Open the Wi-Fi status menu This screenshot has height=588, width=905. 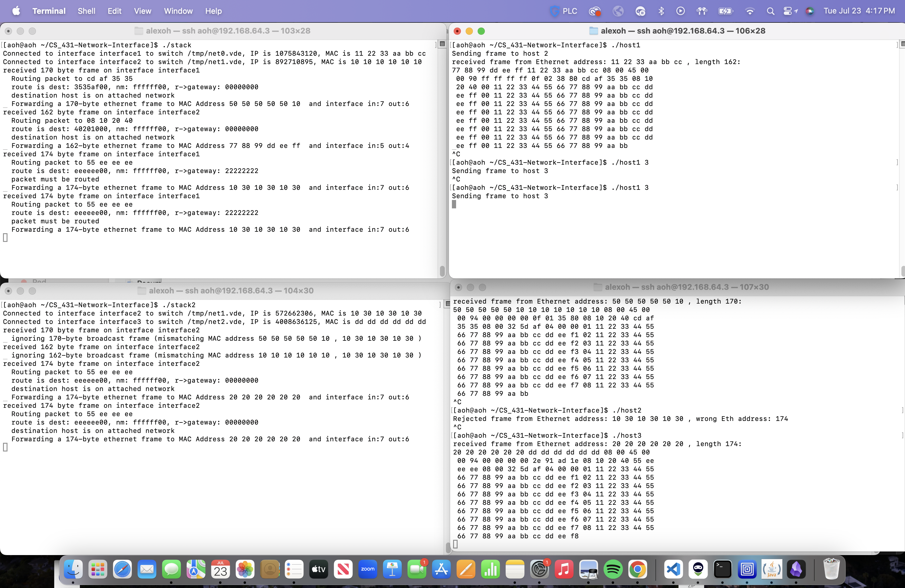pos(749,11)
